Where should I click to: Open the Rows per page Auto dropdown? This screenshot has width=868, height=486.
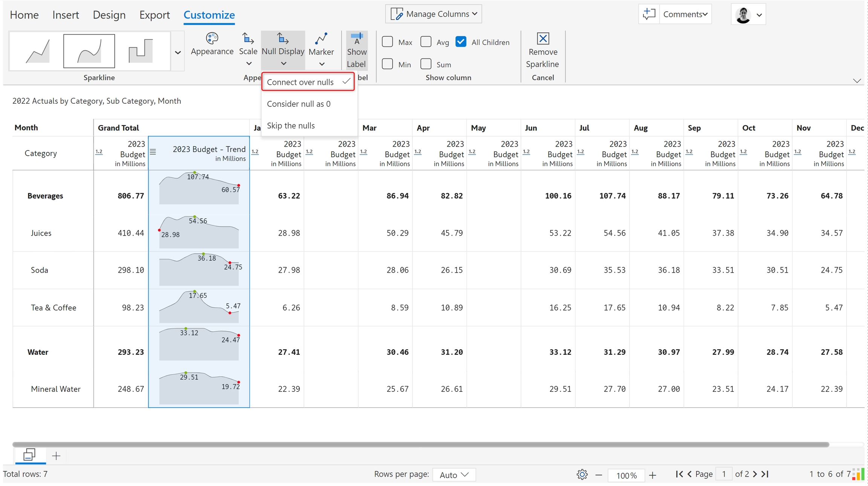[454, 474]
